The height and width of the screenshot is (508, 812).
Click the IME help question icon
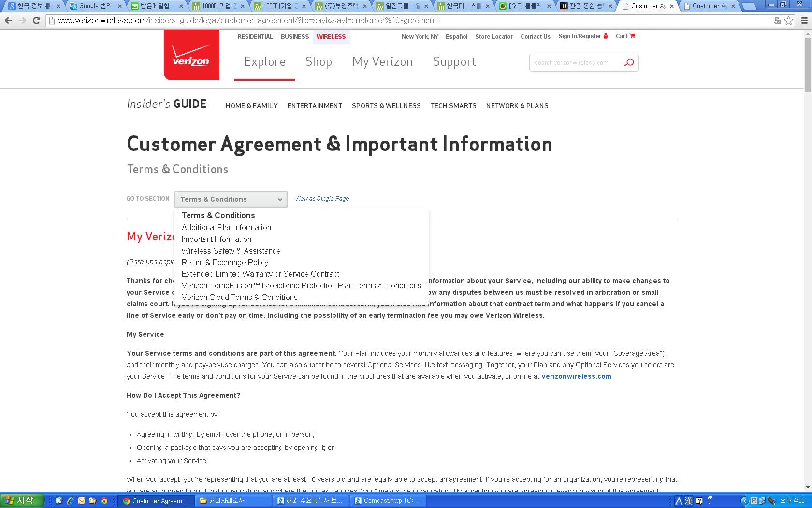pyautogui.click(x=699, y=501)
